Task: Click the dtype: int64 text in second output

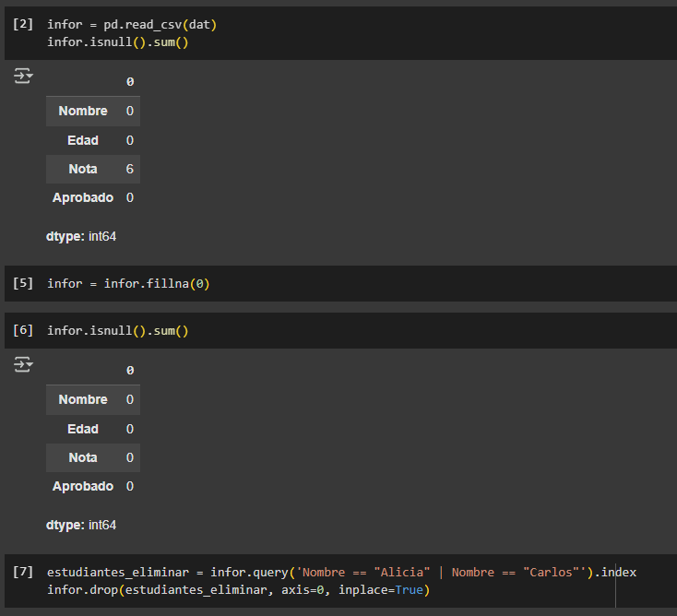Action: click(81, 525)
